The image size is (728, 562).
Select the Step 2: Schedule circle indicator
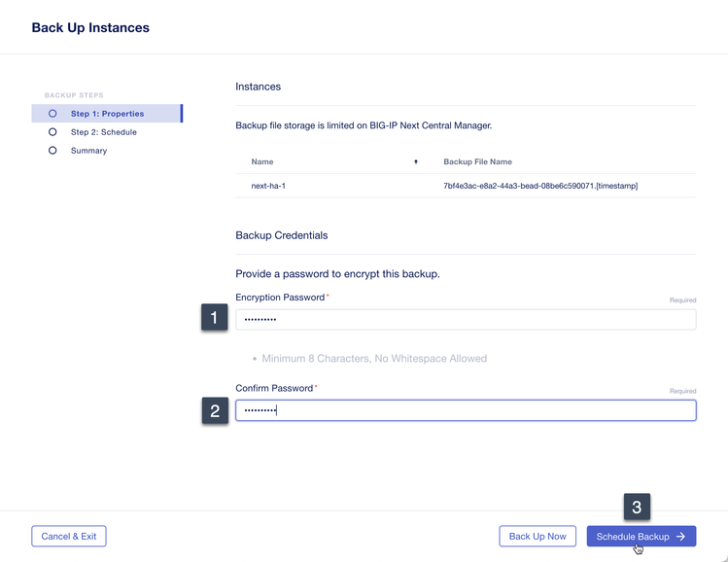(x=52, y=132)
